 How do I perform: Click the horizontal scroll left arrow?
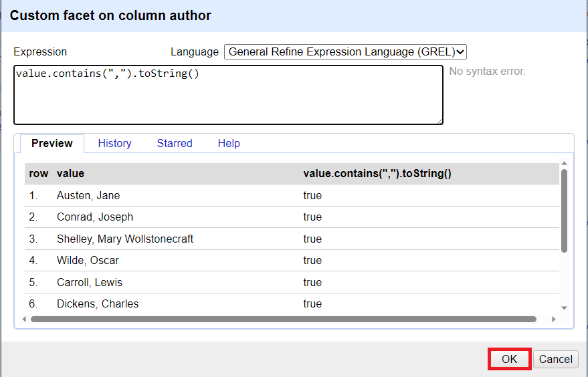[25, 320]
